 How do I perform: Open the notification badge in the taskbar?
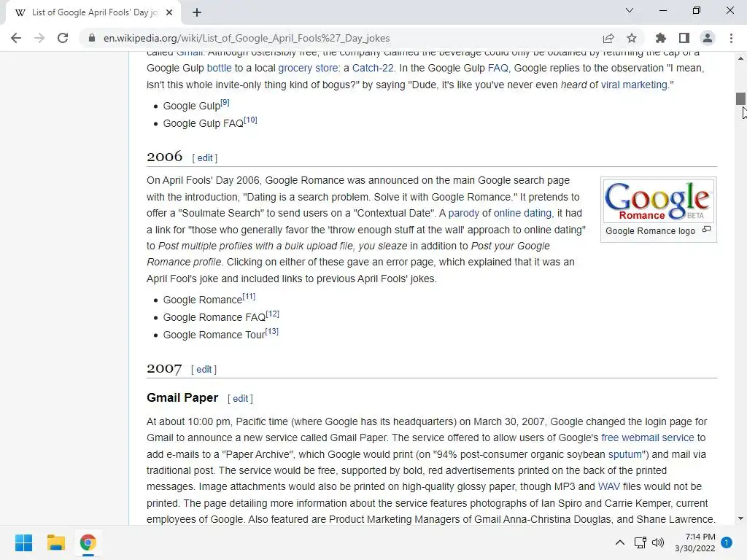pyautogui.click(x=727, y=542)
